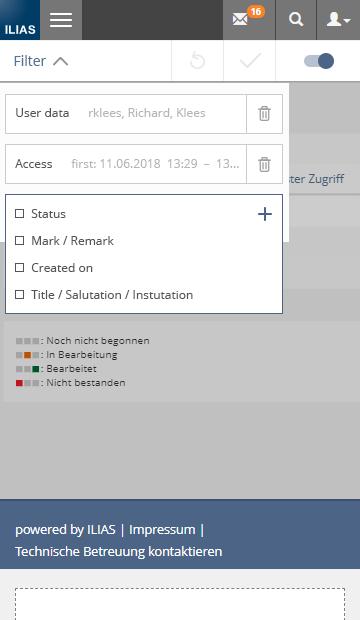Image resolution: width=360 pixels, height=620 pixels.
Task: Check the Mark / Remark checkbox
Action: click(19, 240)
